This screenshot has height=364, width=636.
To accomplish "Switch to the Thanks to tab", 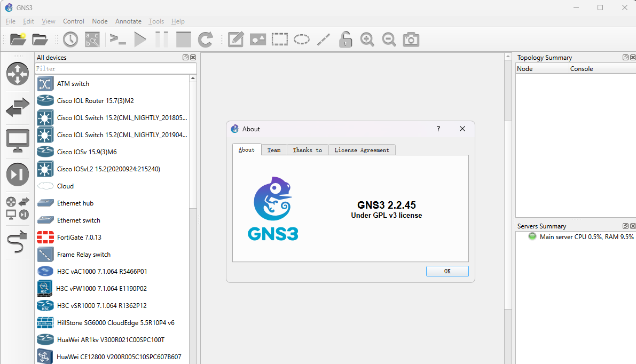I will tap(307, 150).
